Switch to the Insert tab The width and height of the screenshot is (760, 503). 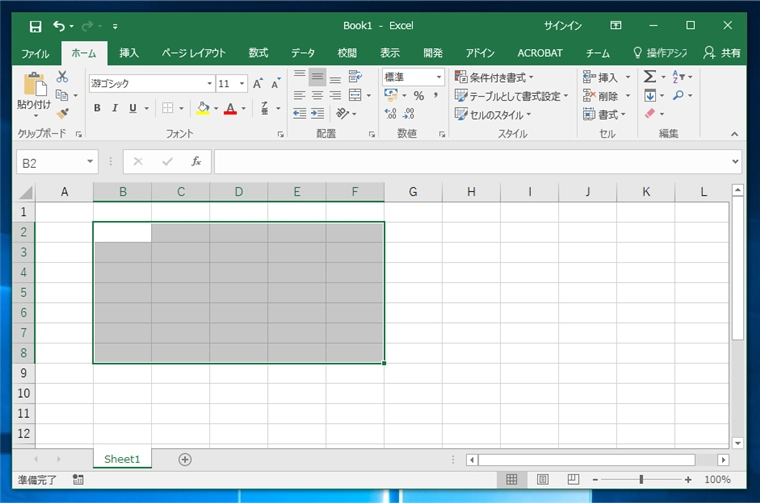click(129, 53)
